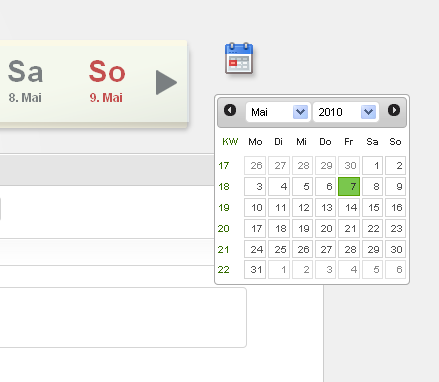Image resolution: width=439 pixels, height=382 pixels.
Task: Advance to next days with gray arrow
Action: (166, 82)
